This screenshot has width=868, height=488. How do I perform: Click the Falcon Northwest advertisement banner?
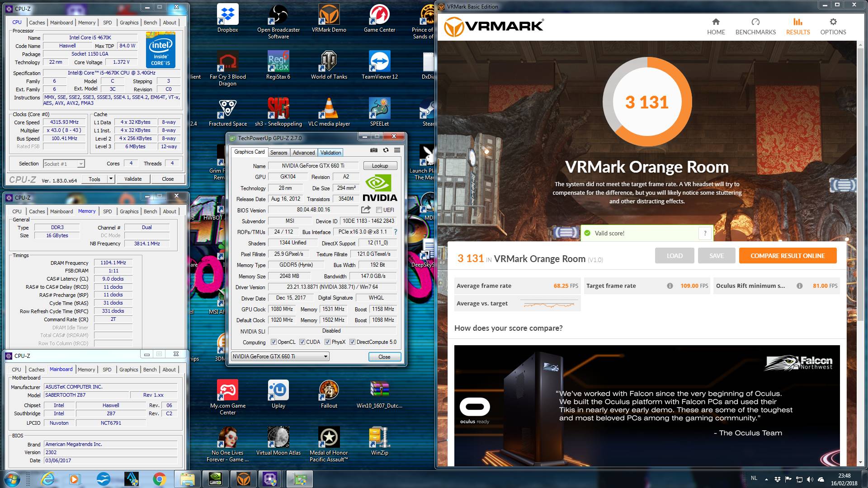(647, 406)
